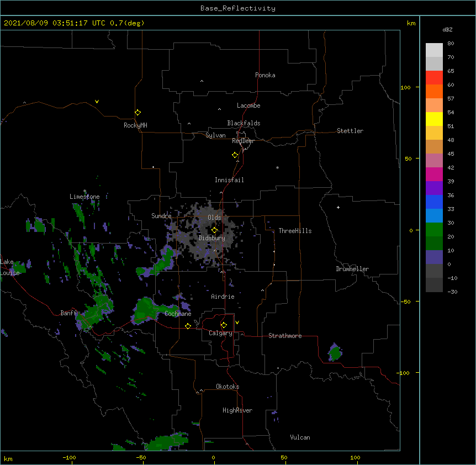Click the Limestone label

tap(84, 197)
